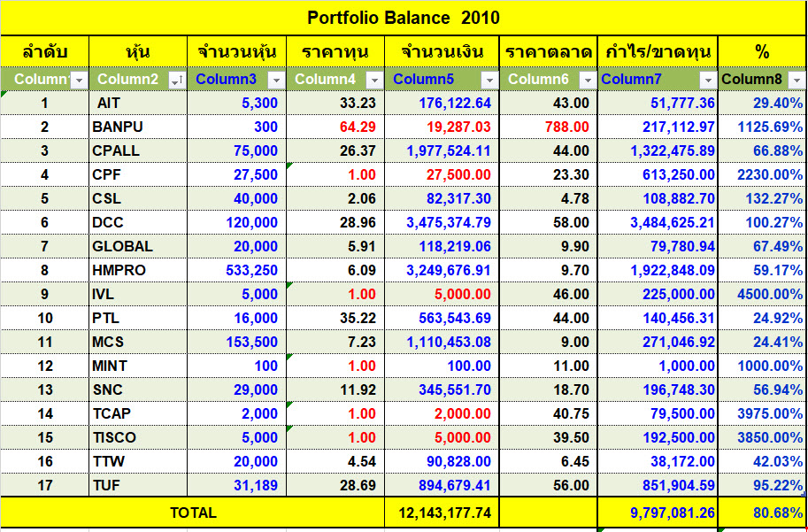
Task: Select the 788.00 market price cell
Action: [549, 127]
